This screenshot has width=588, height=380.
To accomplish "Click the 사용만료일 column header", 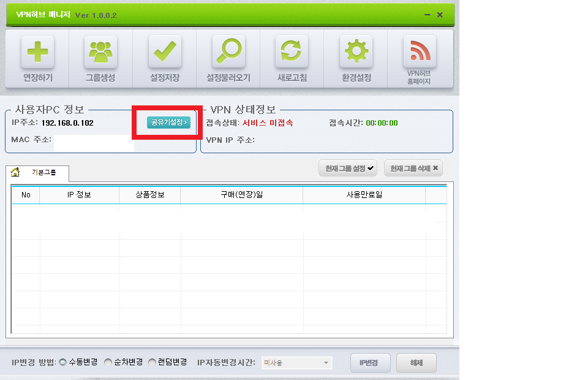I will click(x=364, y=195).
